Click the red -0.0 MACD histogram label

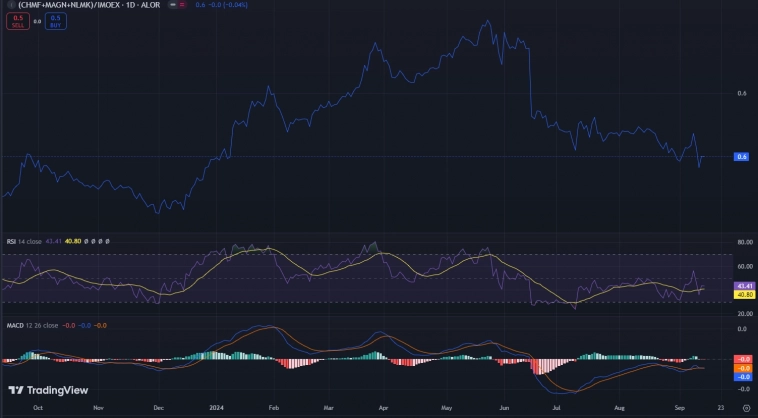743,359
